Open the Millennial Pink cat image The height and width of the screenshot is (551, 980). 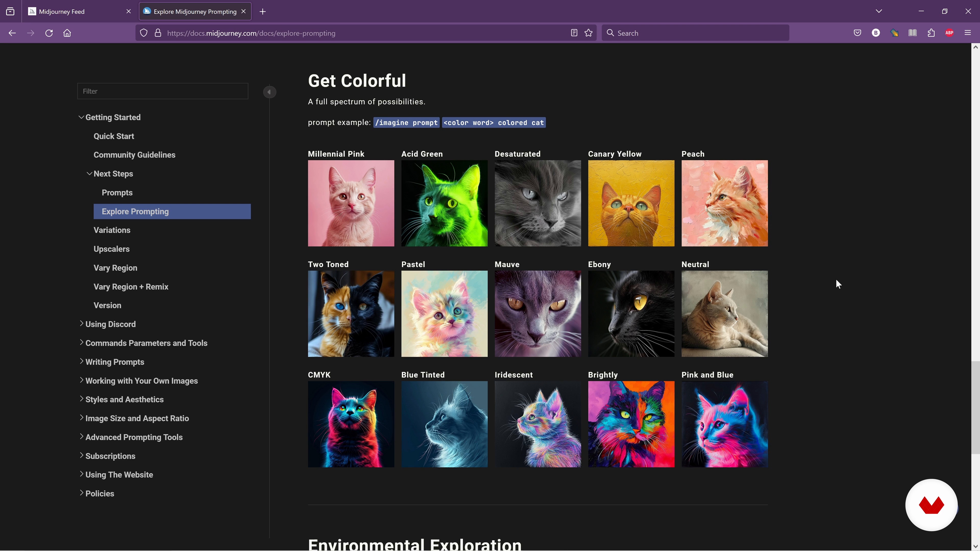[351, 204]
